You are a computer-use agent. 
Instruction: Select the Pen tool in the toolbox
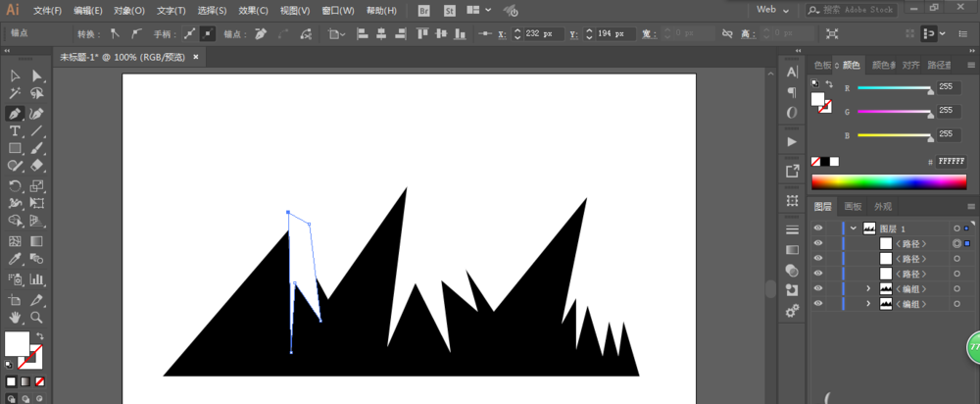click(16, 113)
